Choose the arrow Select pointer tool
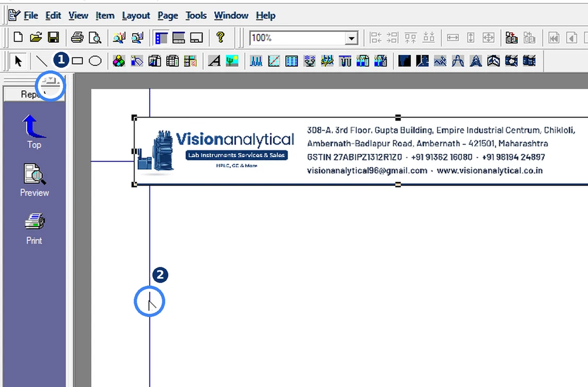 pyautogui.click(x=18, y=61)
